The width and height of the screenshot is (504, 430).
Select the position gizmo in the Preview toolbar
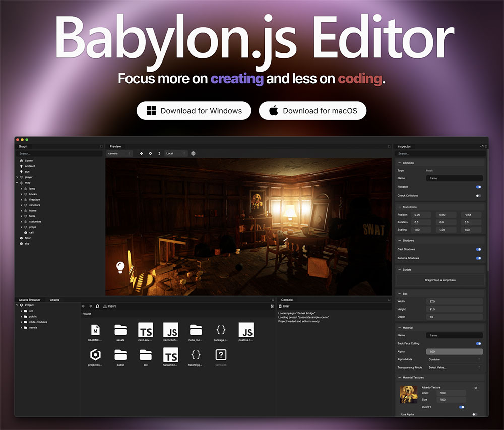click(x=142, y=153)
